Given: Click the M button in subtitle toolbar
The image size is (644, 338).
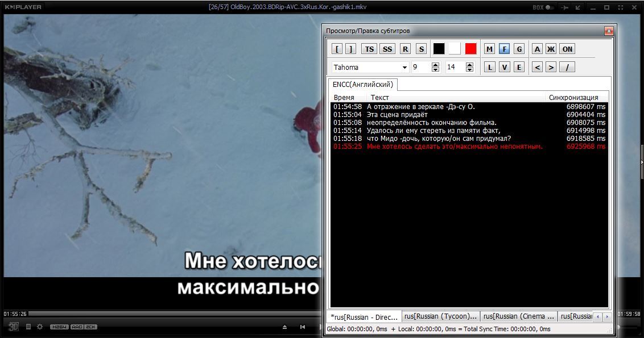Looking at the screenshot, I should [489, 49].
